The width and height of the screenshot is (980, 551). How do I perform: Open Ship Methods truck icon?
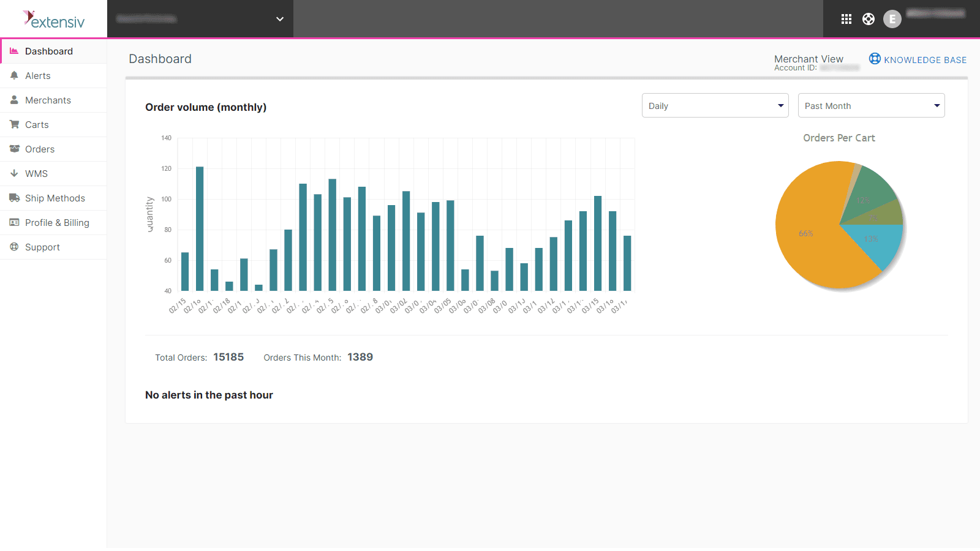pos(14,198)
